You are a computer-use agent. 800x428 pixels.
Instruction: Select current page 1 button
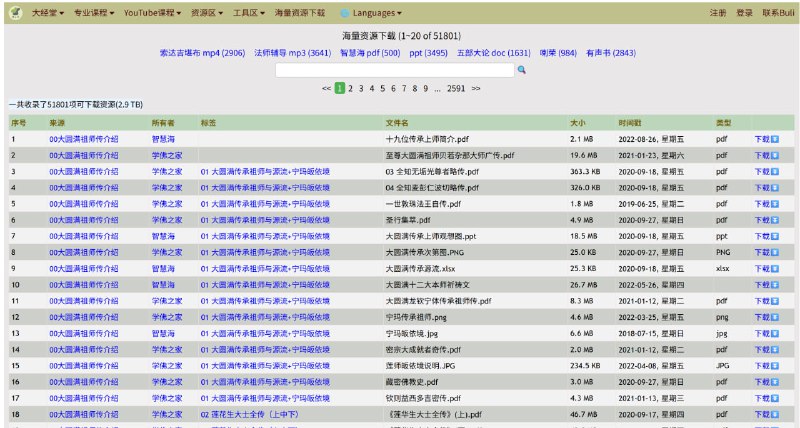340,88
